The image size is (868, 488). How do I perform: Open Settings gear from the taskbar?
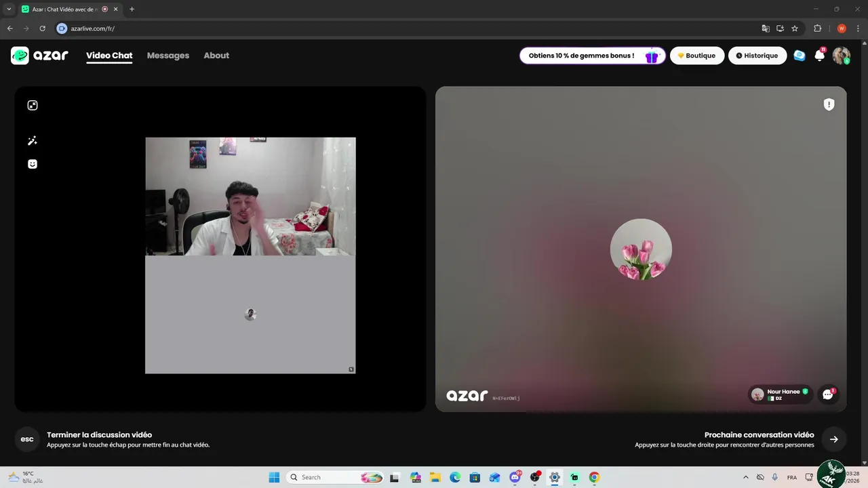pyautogui.click(x=555, y=477)
